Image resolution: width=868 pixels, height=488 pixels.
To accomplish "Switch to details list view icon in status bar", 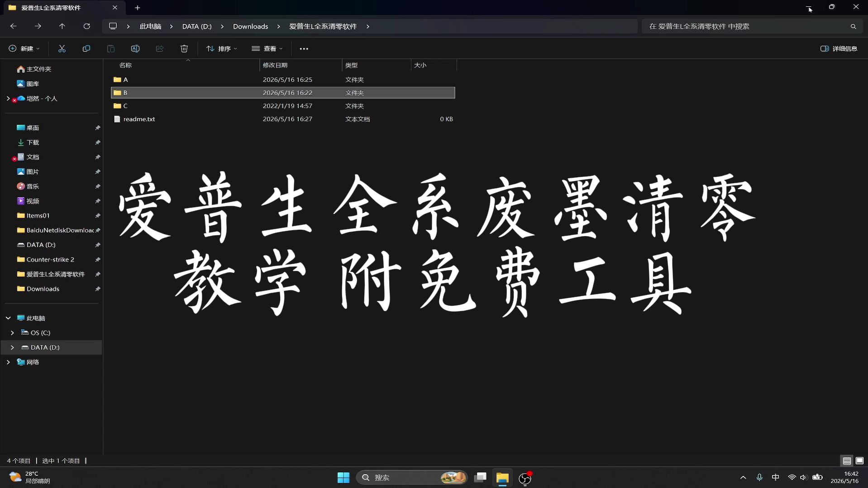I will pyautogui.click(x=847, y=461).
